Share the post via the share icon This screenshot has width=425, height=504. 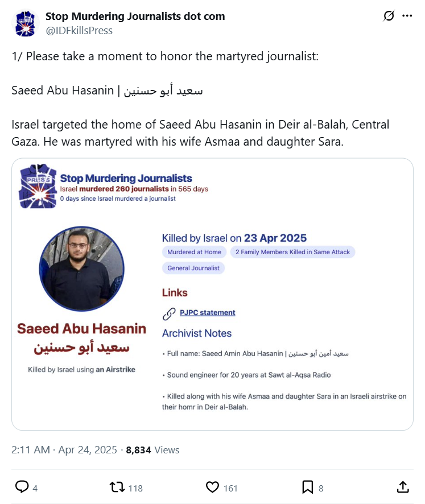(x=402, y=487)
